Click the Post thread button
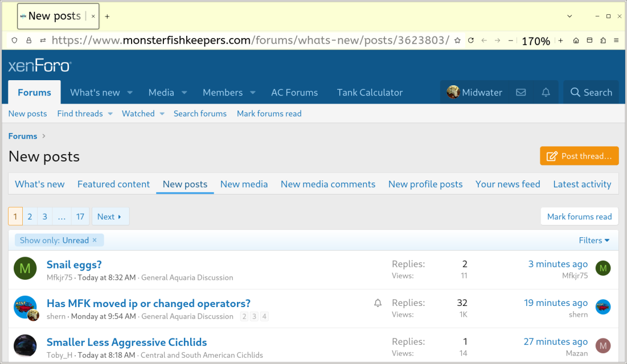627x364 pixels. click(x=579, y=156)
